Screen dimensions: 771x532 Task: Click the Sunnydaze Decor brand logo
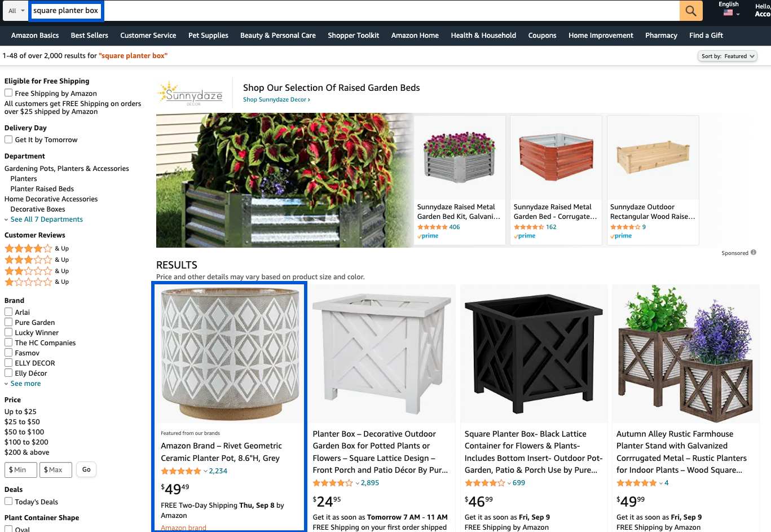[190, 94]
